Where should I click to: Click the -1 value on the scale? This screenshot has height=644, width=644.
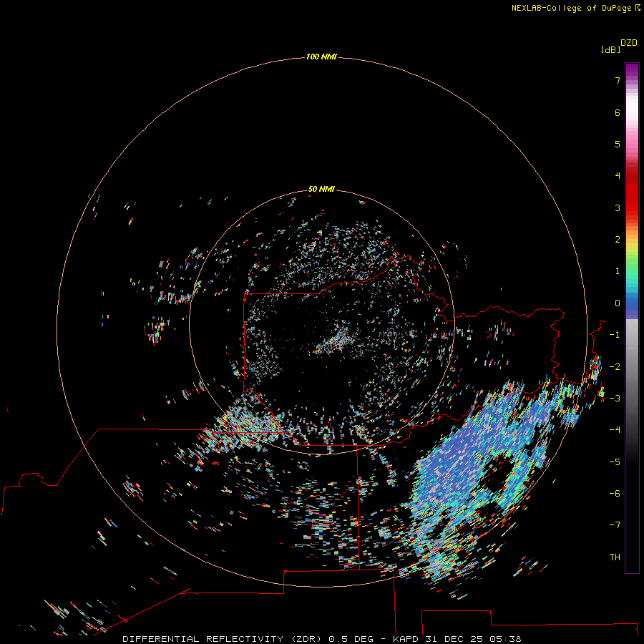[x=615, y=335]
